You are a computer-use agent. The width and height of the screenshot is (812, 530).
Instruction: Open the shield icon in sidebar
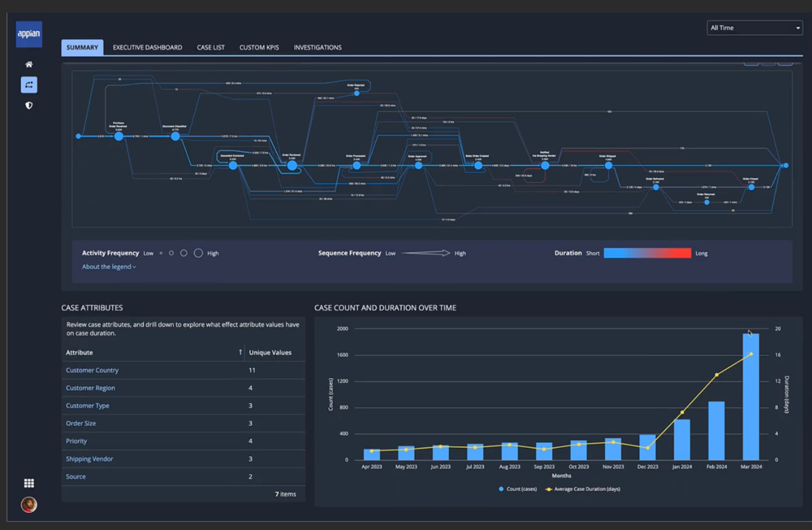(x=29, y=105)
